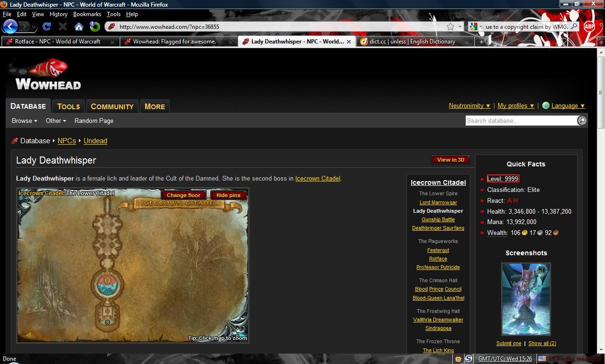Click inside the Search database field

pyautogui.click(x=521, y=121)
